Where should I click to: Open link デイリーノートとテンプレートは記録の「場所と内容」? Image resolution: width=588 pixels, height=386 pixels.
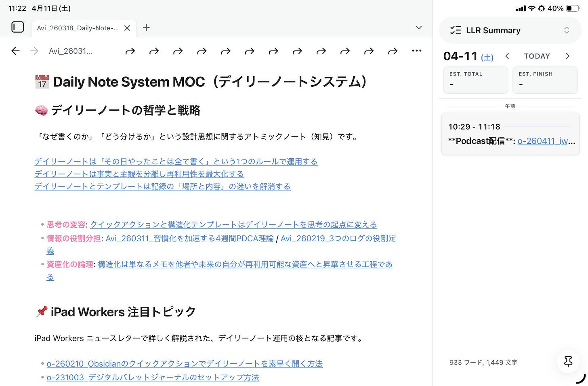point(163,187)
